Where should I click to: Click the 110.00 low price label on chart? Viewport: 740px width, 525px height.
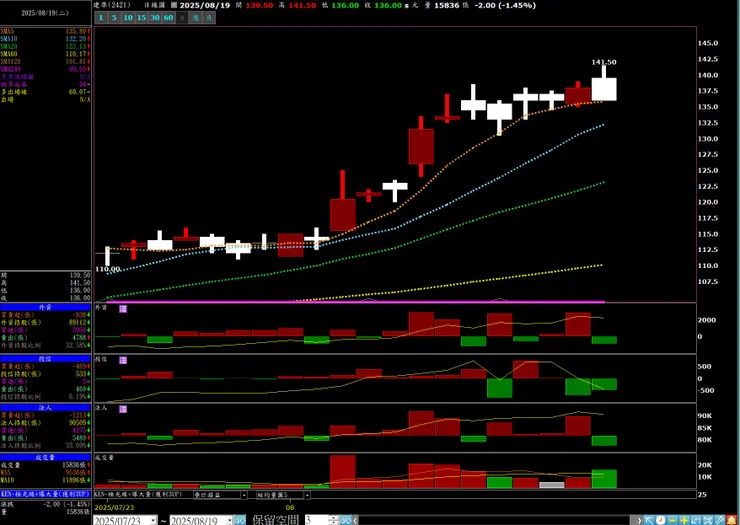(x=108, y=269)
